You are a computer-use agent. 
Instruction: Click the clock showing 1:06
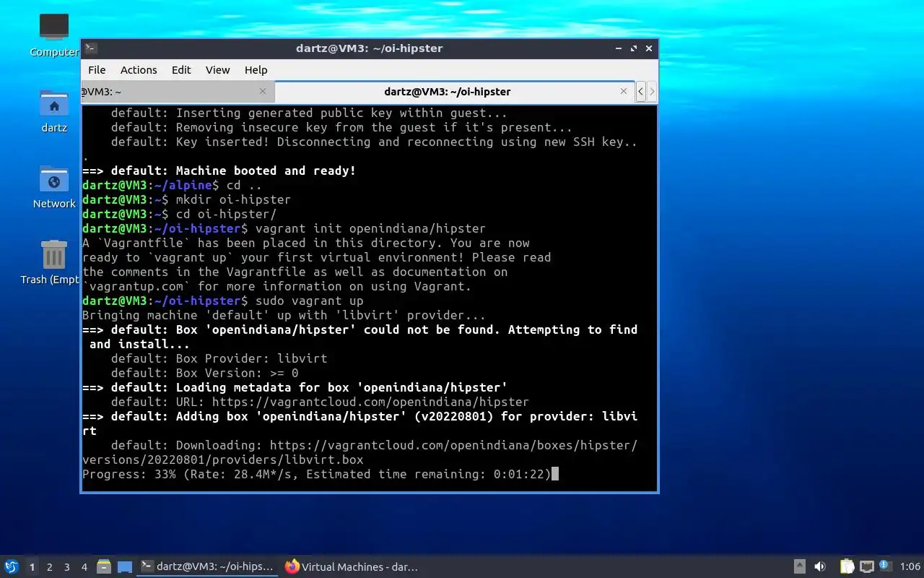910,567
